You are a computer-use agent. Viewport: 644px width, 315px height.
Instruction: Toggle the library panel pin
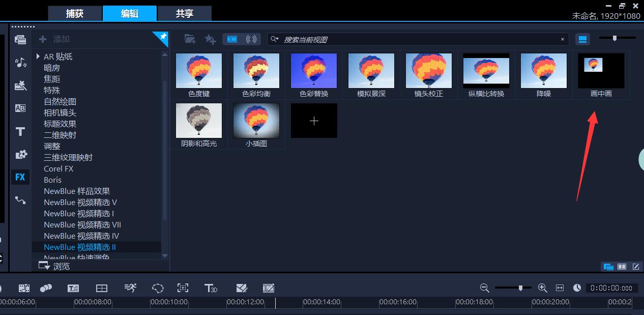point(163,37)
